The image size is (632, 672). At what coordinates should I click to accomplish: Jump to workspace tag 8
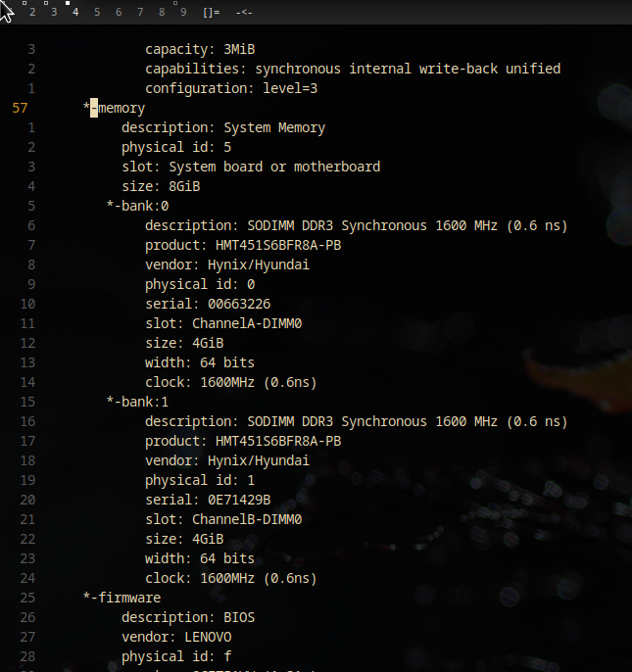point(162,12)
